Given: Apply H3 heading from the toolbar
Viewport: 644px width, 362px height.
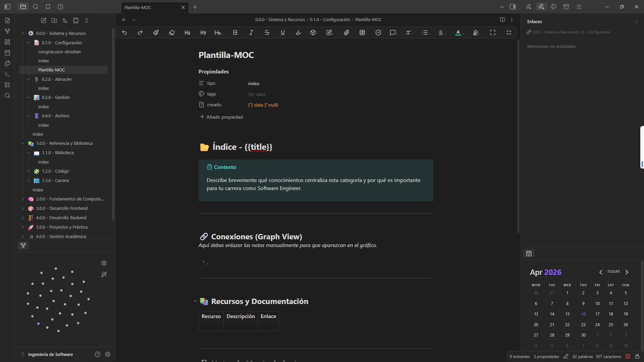Looking at the screenshot, I should coord(203,33).
